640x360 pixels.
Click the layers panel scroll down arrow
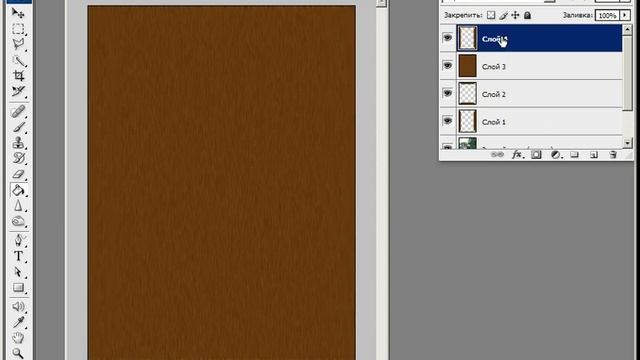(x=628, y=142)
